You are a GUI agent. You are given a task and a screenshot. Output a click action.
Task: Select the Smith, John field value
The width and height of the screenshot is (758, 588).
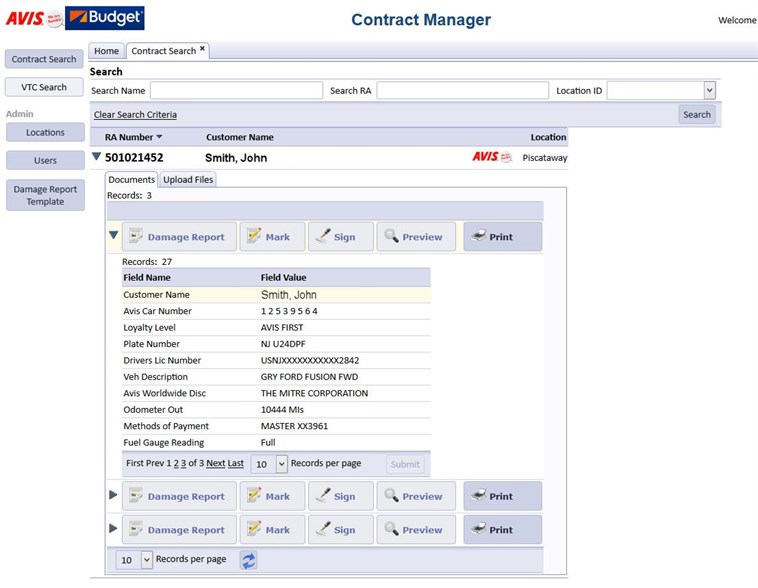pyautogui.click(x=289, y=294)
